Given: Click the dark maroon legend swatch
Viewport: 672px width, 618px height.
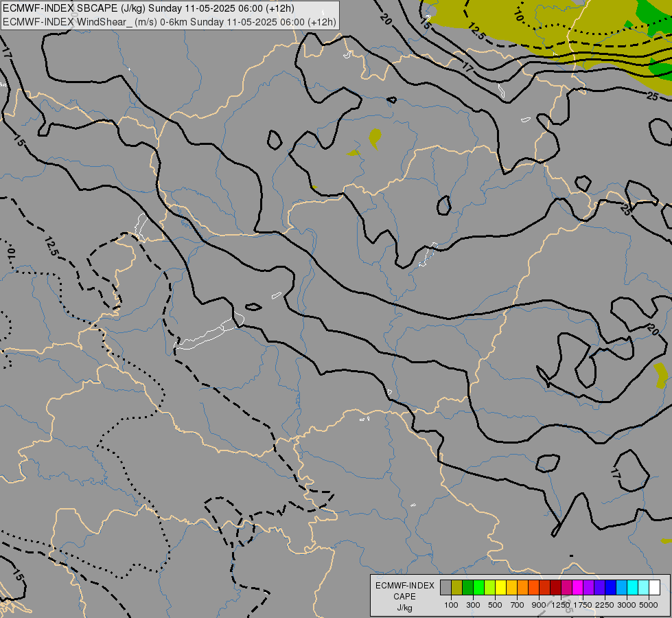Looking at the screenshot, I should [555, 587].
